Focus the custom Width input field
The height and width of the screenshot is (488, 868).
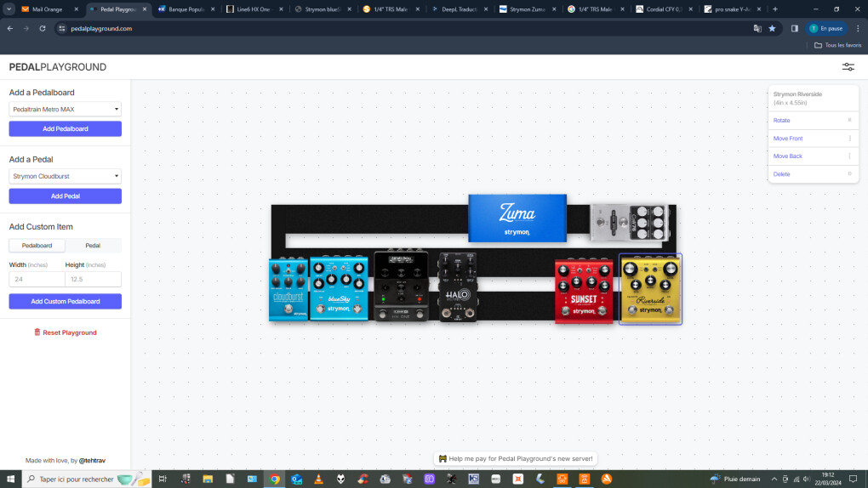37,279
